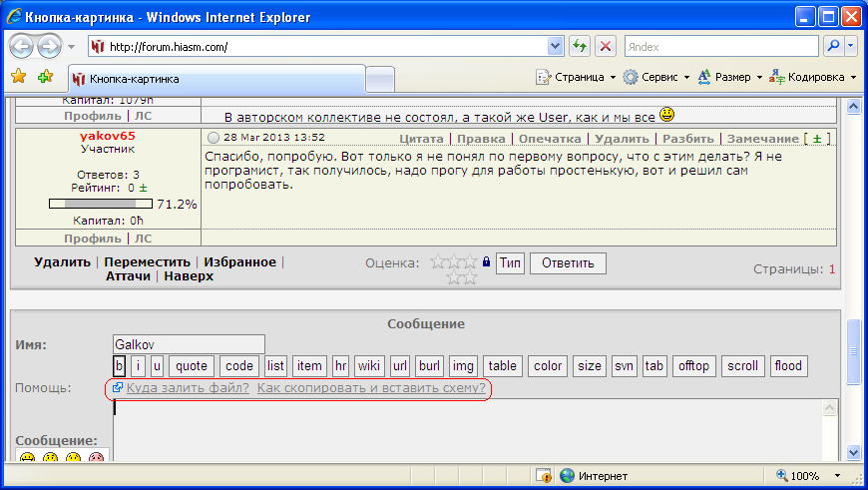Open the zoom level dropdown arrow
Viewport: 868px width, 490px height.
click(839, 476)
